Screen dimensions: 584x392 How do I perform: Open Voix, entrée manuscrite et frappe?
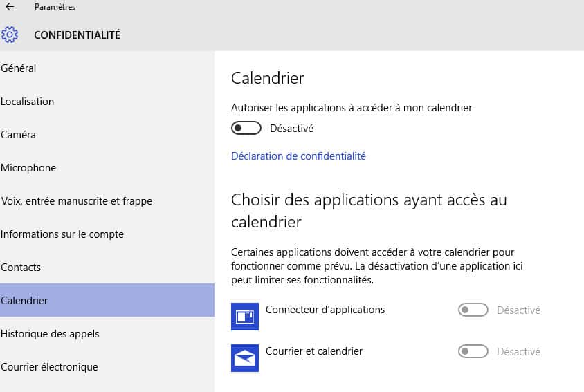pyautogui.click(x=107, y=200)
